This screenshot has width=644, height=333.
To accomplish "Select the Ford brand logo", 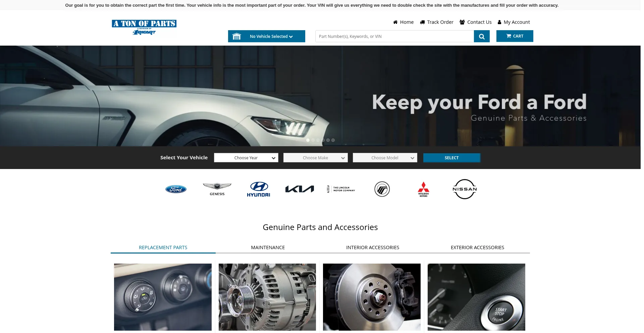I will tap(176, 189).
